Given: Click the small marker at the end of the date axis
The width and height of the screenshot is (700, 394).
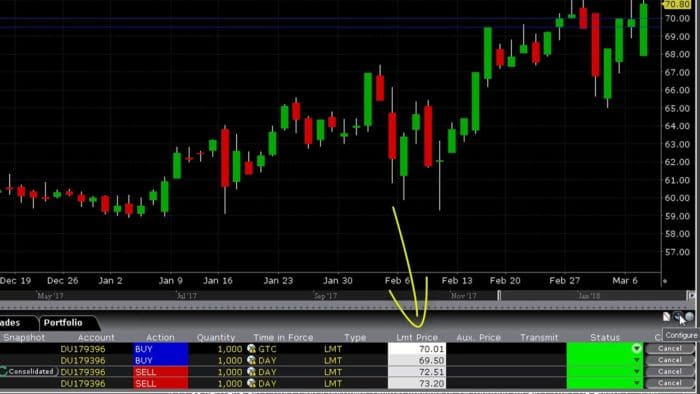Looking at the screenshot, I should click(x=665, y=281).
